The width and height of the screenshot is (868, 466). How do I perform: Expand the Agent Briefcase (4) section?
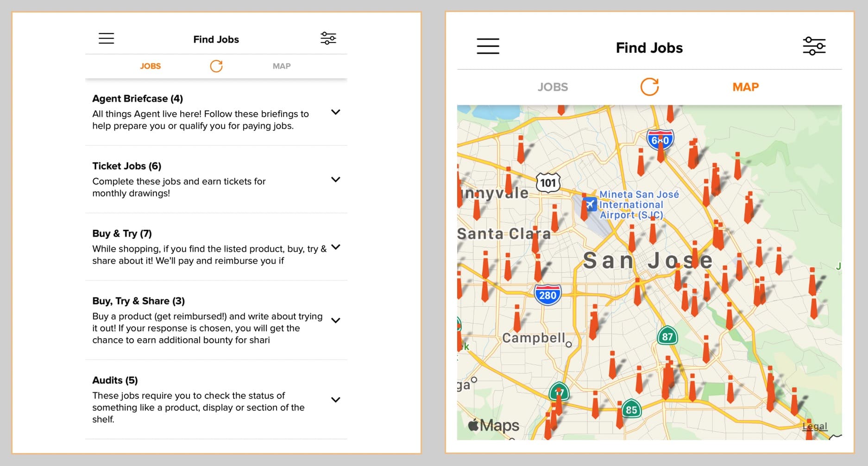(x=336, y=112)
